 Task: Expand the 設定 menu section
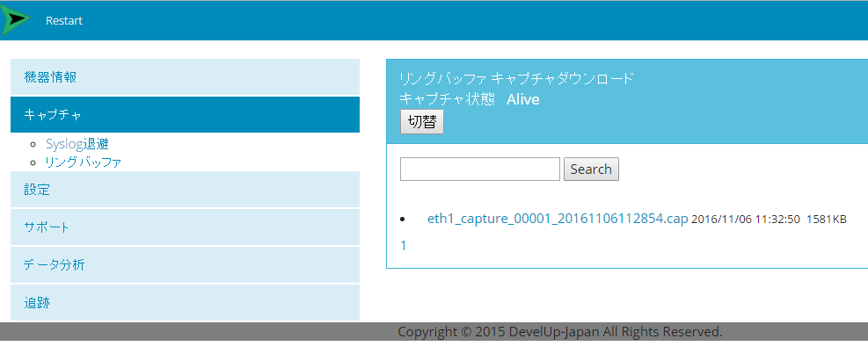(x=185, y=190)
